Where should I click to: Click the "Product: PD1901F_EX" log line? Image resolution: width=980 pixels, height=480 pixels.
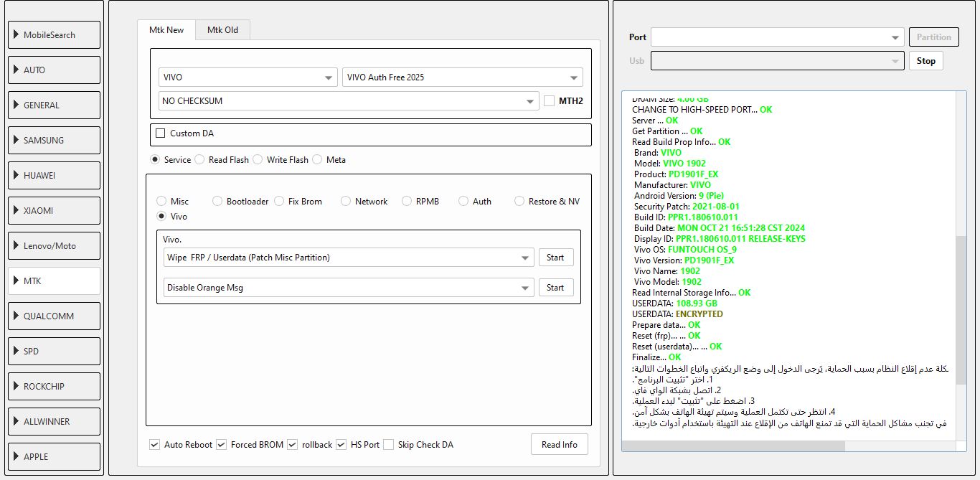point(676,174)
